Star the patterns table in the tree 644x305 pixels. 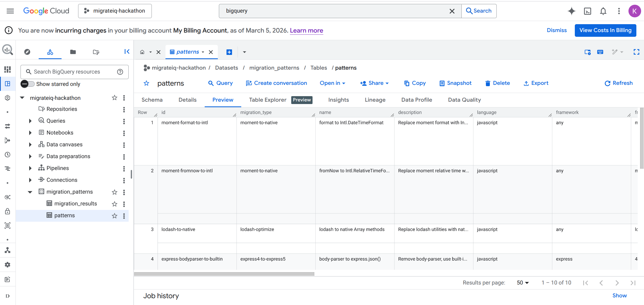tap(114, 216)
